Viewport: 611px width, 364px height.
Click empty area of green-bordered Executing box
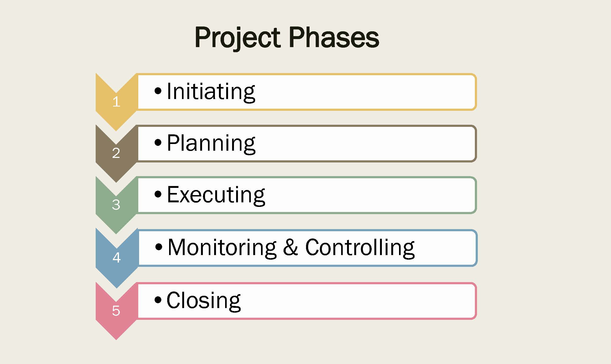click(370, 195)
